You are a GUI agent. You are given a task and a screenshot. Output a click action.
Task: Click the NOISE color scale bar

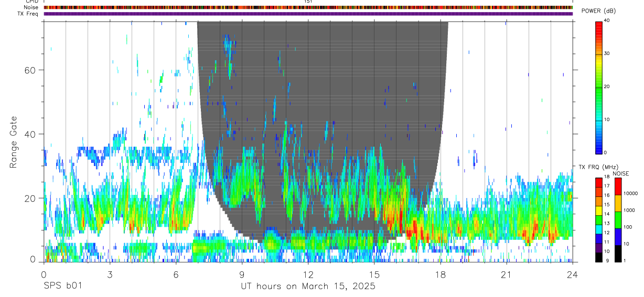pos(618,220)
